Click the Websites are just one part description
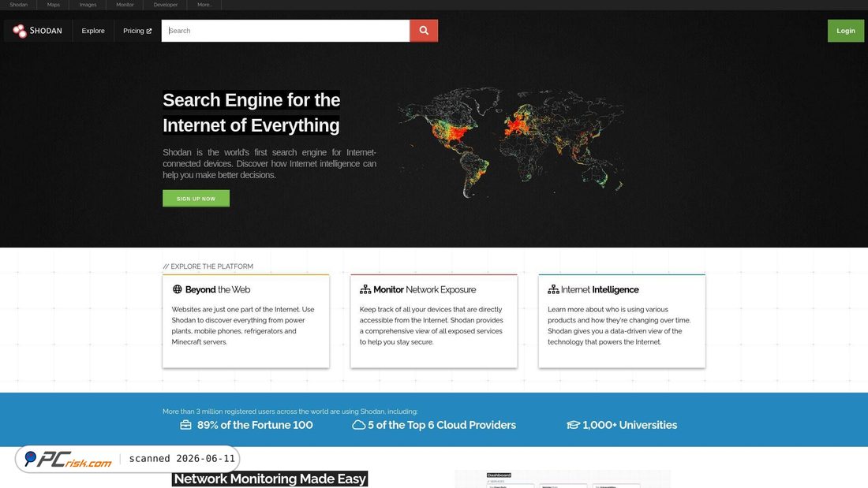 (243, 326)
